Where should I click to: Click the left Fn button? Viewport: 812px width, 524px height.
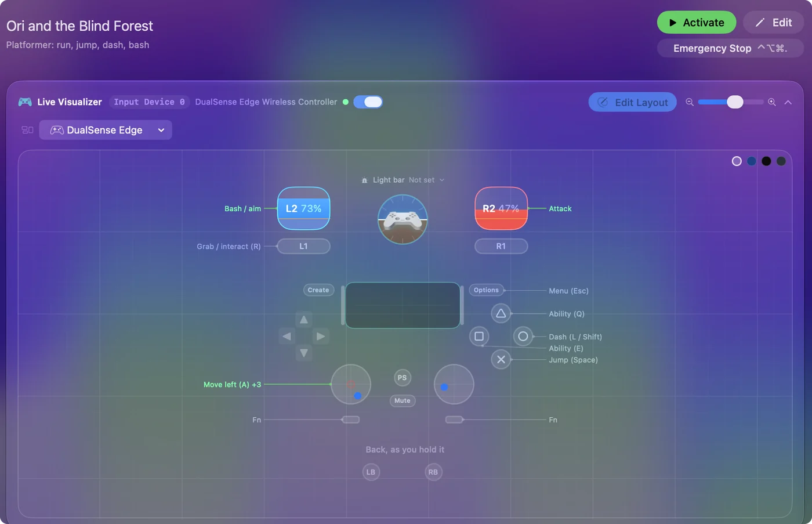point(351,420)
